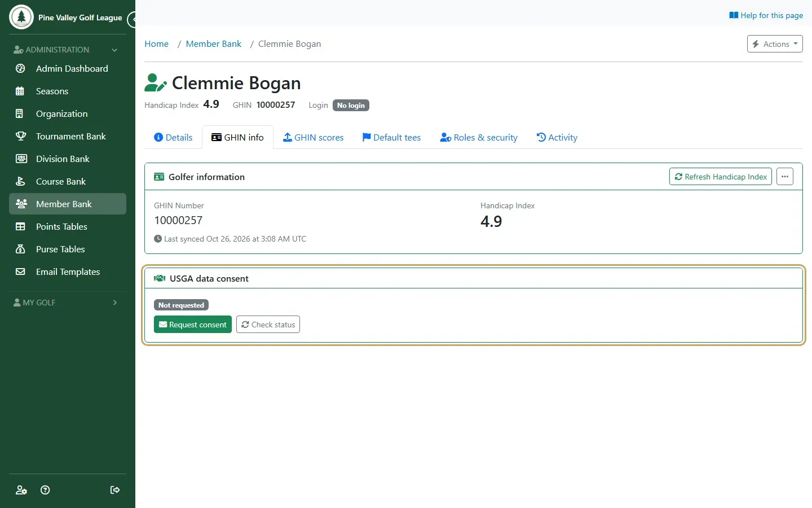The image size is (812, 508).
Task: Open the Actions dropdown
Action: point(775,44)
